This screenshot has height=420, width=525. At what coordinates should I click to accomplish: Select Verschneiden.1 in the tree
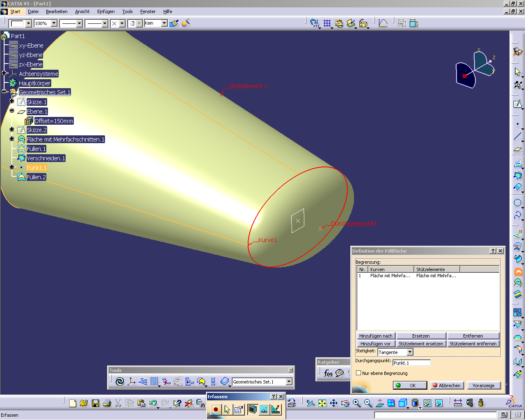click(46, 158)
